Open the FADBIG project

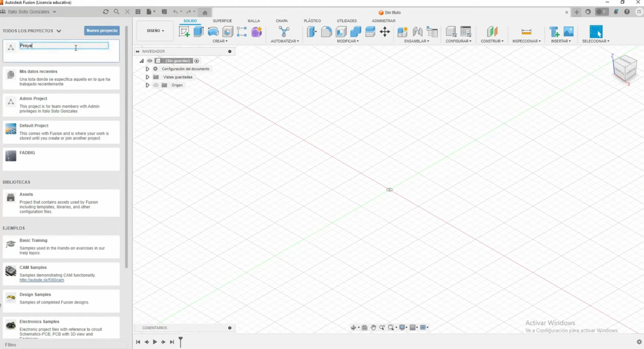coord(61,159)
